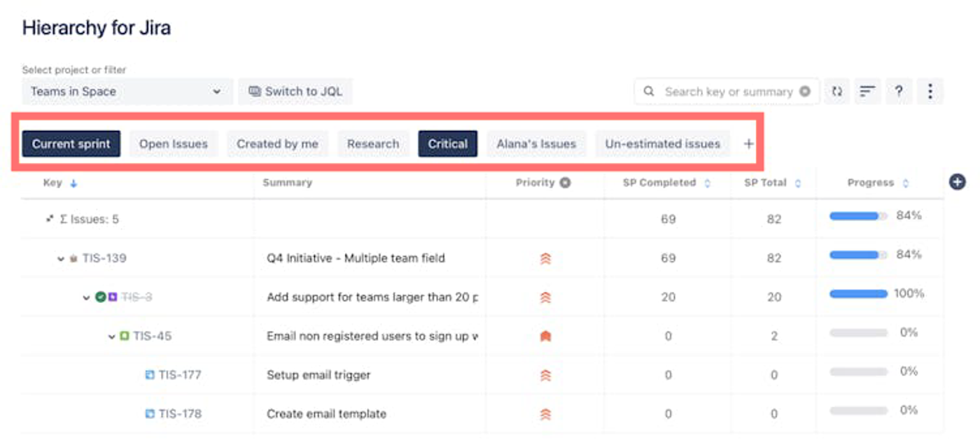
Task: Click the initiative icon on TIS-139
Action: pyautogui.click(x=73, y=259)
